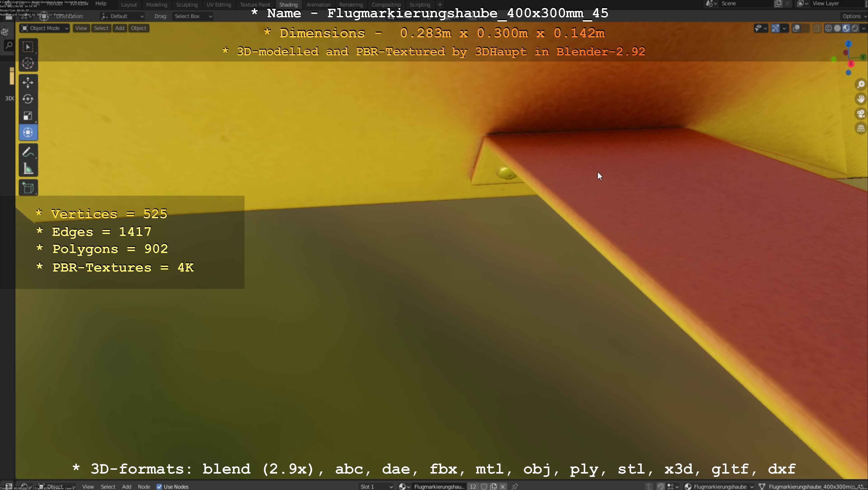Select the Scale tool
This screenshot has width=868, height=490.
click(x=28, y=116)
